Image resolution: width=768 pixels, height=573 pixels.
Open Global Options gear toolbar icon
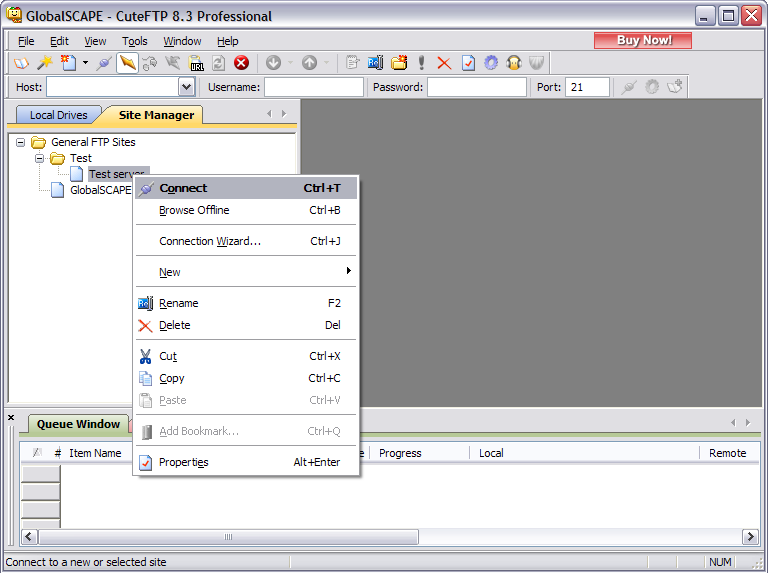click(491, 63)
